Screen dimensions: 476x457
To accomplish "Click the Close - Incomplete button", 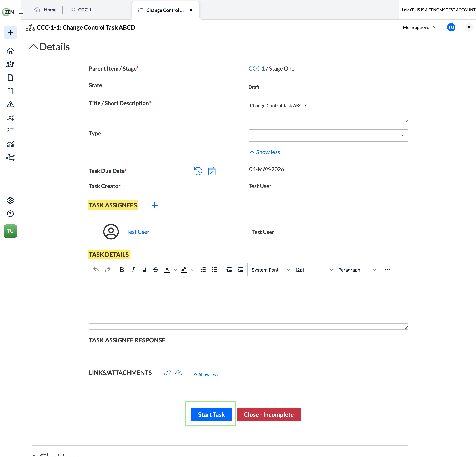I will tap(269, 415).
